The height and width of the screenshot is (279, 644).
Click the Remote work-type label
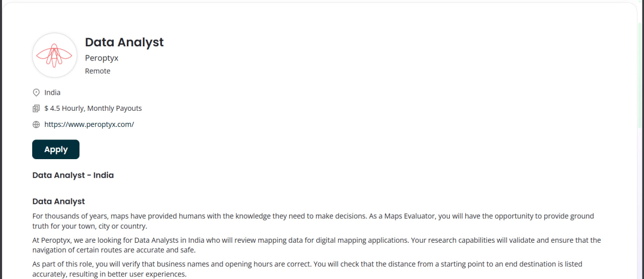[x=98, y=71]
